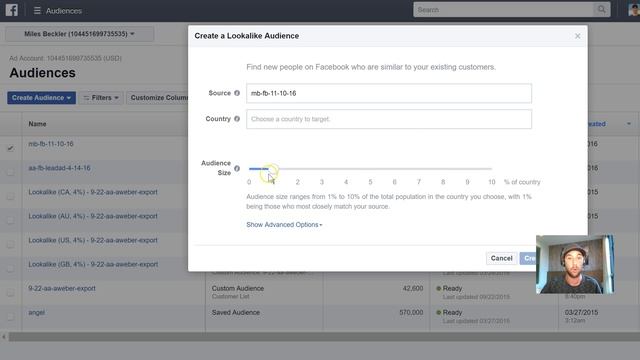Close the Lookalike Audience dialog

(x=578, y=36)
